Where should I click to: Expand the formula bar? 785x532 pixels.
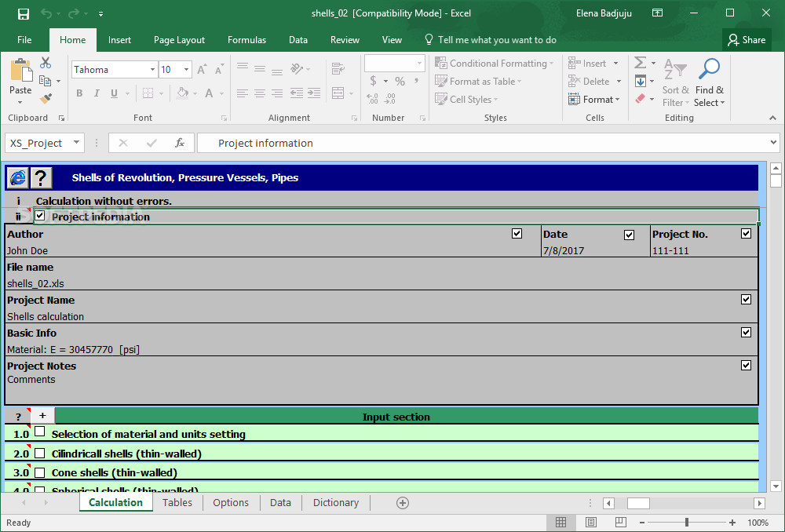pyautogui.click(x=773, y=143)
